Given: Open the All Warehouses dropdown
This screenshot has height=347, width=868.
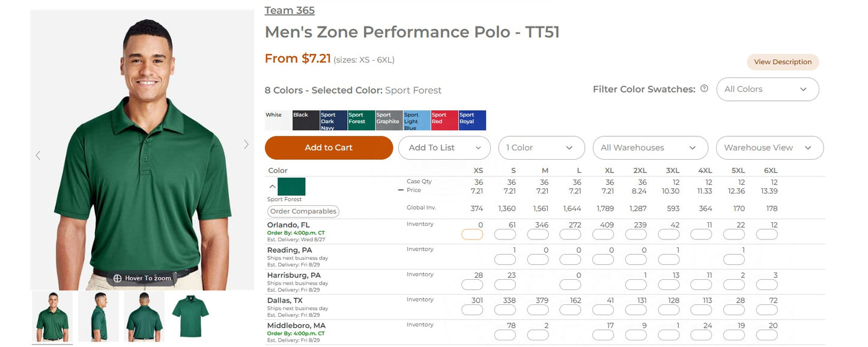Looking at the screenshot, I should tap(650, 148).
